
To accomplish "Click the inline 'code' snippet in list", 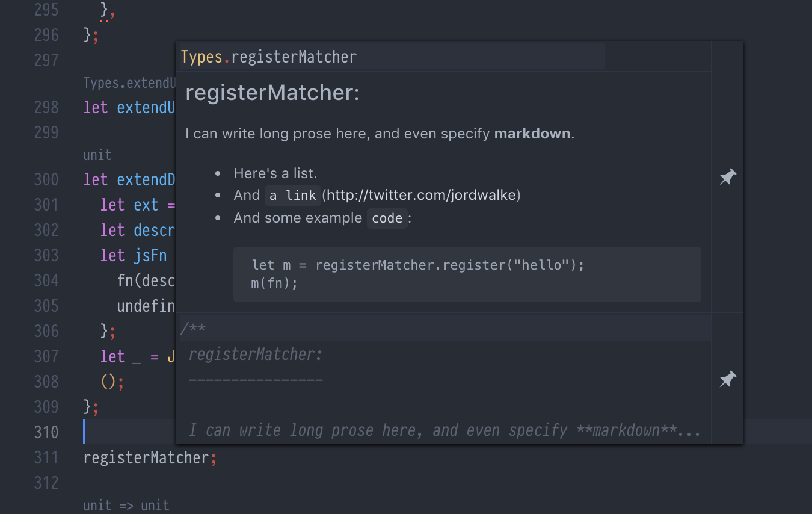I will (387, 218).
